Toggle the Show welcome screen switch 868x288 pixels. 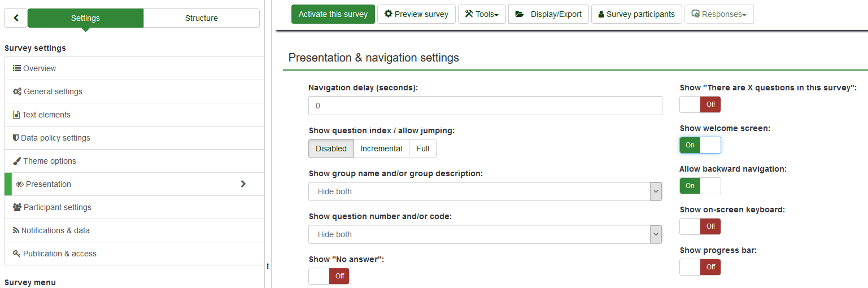pyautogui.click(x=700, y=145)
